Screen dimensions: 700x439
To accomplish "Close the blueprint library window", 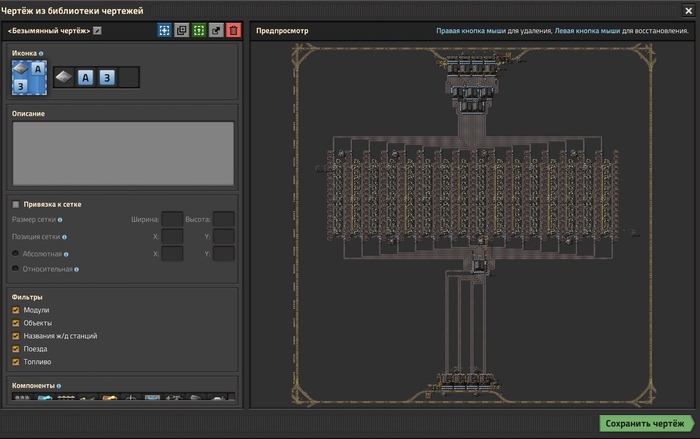I will [688, 10].
